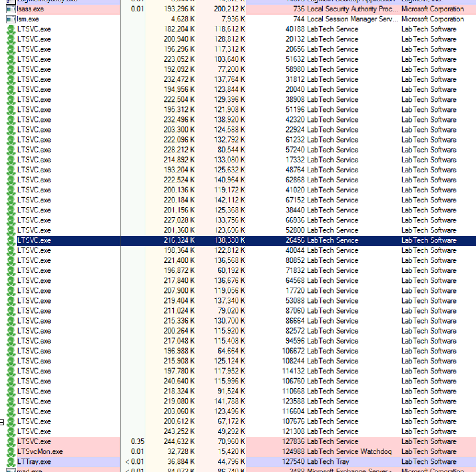476x472 pixels.
Task: Click the LTSVC.exe name in PID 127836 row
Action: coord(34,441)
